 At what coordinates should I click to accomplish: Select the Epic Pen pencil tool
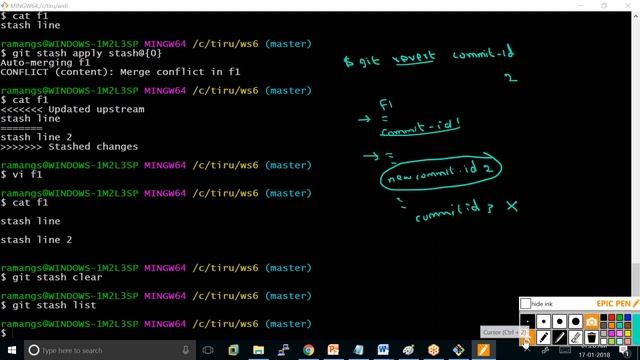coord(544,338)
